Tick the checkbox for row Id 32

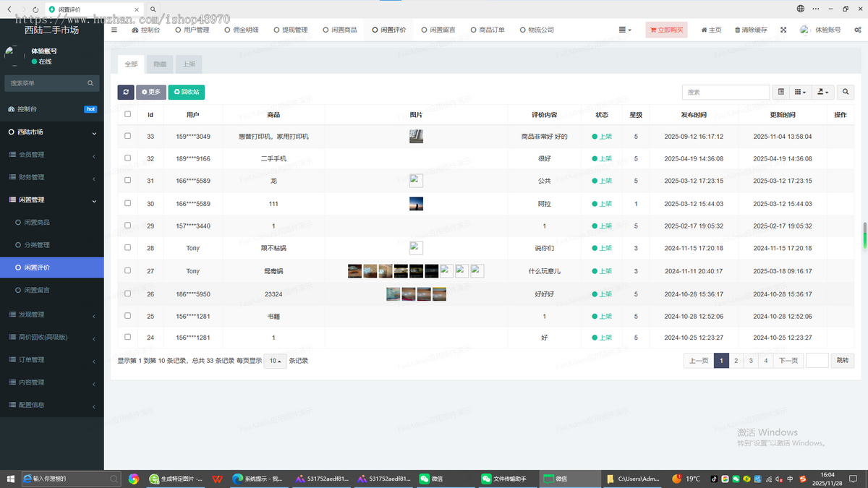pyautogui.click(x=128, y=158)
